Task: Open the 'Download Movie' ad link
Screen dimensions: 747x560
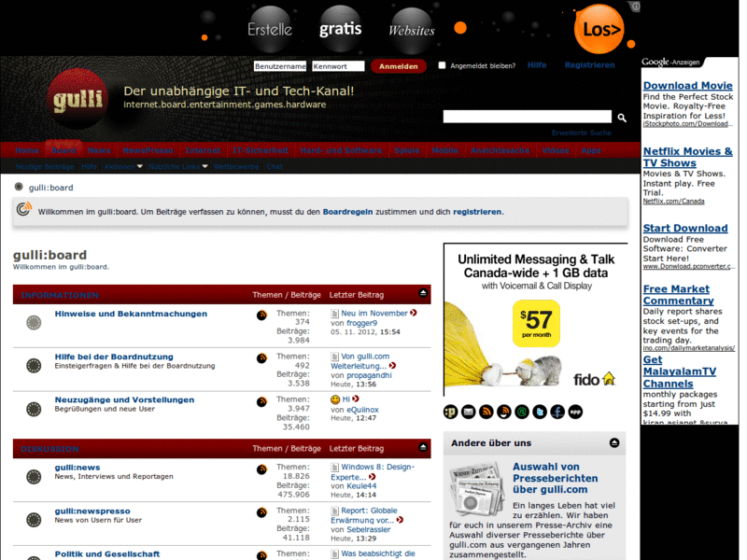Action: [687, 86]
